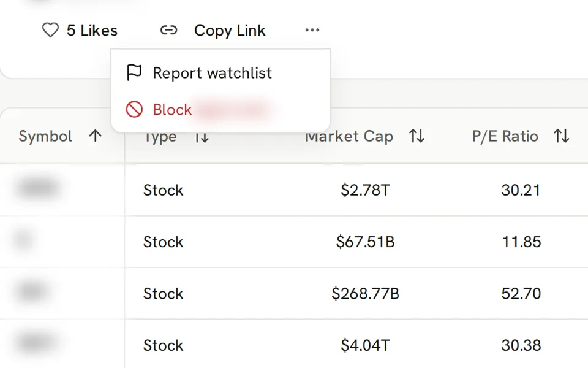Click the $4.04T market cap cell
Screen dimensions: 588x368
(x=365, y=345)
